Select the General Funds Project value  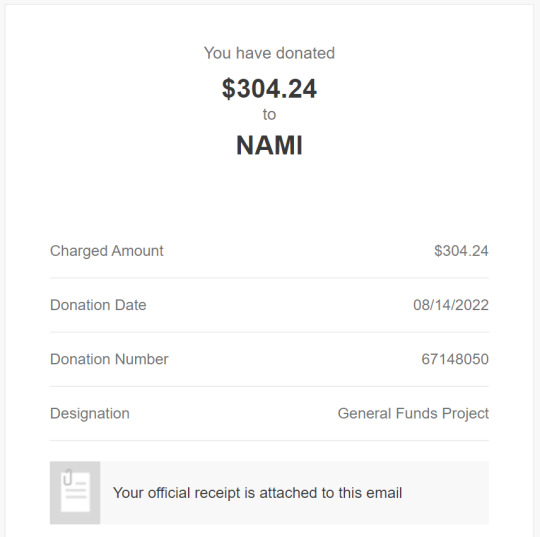click(413, 413)
